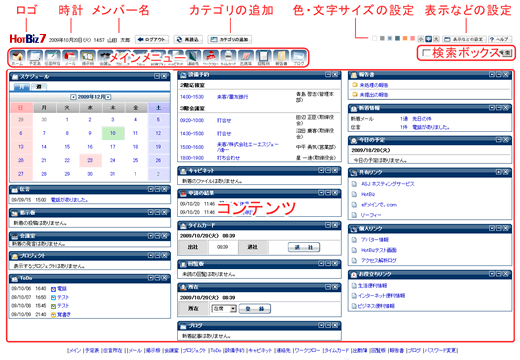Open the Timecard (タイムカード) menu icon
520x360 pixels.
(x=228, y=57)
